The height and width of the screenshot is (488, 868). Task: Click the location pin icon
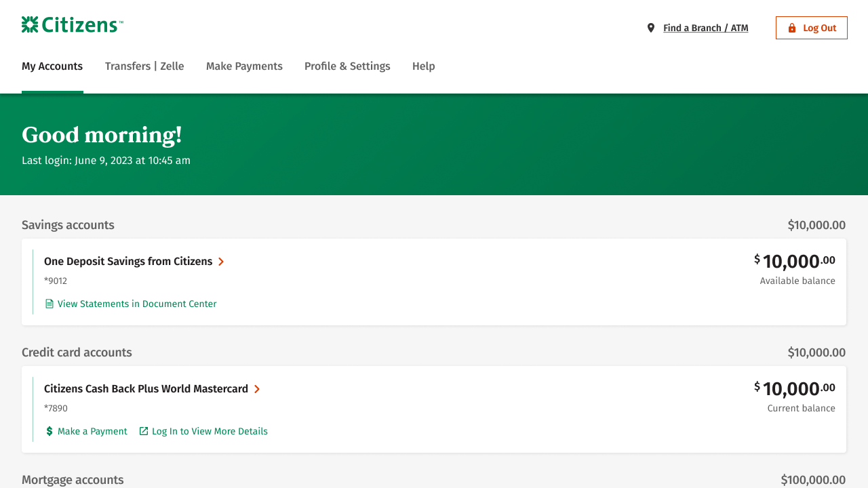651,28
